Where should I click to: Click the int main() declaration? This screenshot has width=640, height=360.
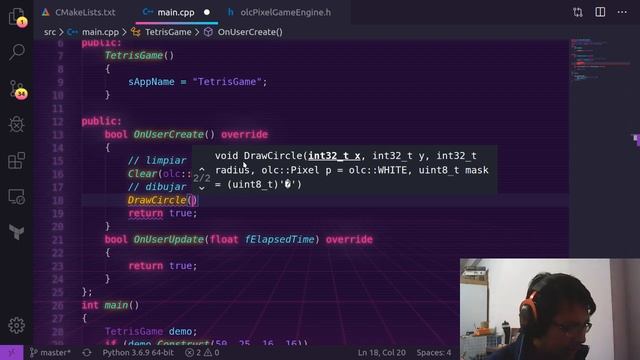[x=110, y=305]
